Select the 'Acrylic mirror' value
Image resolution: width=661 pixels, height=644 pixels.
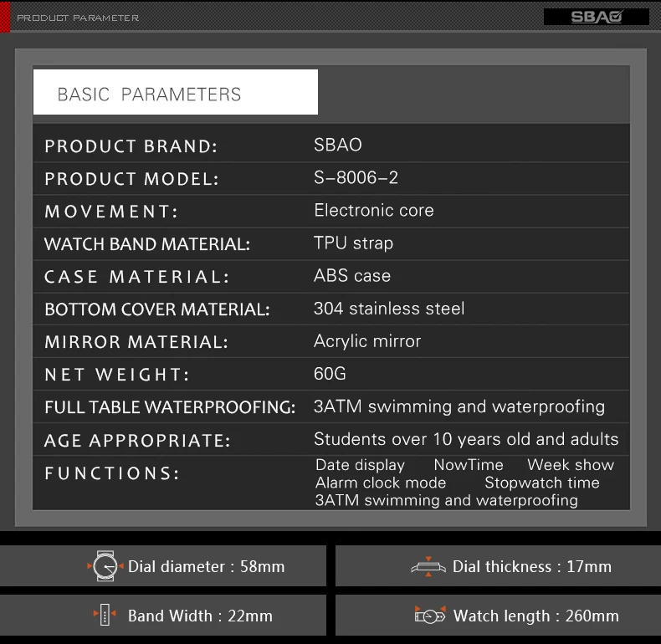pyautogui.click(x=367, y=341)
